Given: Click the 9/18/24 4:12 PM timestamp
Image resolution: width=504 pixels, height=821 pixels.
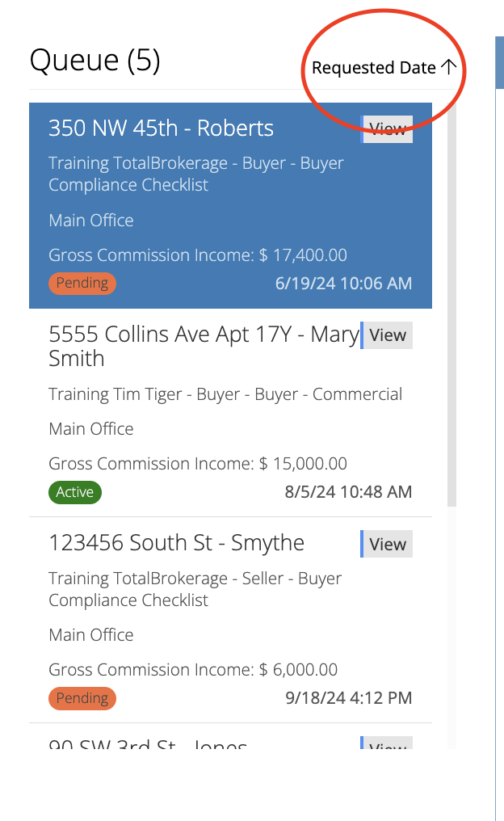Looking at the screenshot, I should click(x=349, y=698).
